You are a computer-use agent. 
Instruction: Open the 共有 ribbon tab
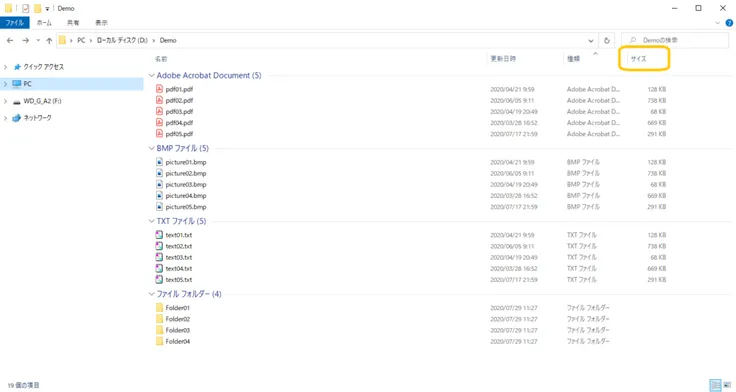tap(73, 23)
